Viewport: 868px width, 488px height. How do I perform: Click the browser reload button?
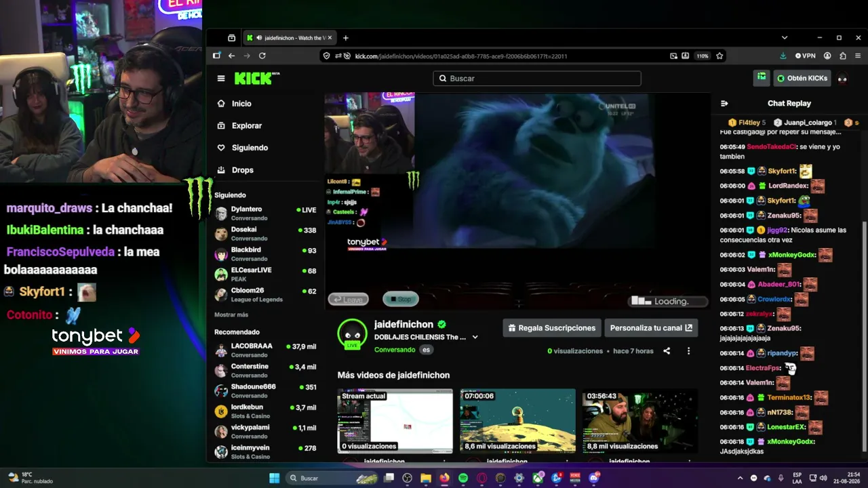pyautogui.click(x=262, y=56)
